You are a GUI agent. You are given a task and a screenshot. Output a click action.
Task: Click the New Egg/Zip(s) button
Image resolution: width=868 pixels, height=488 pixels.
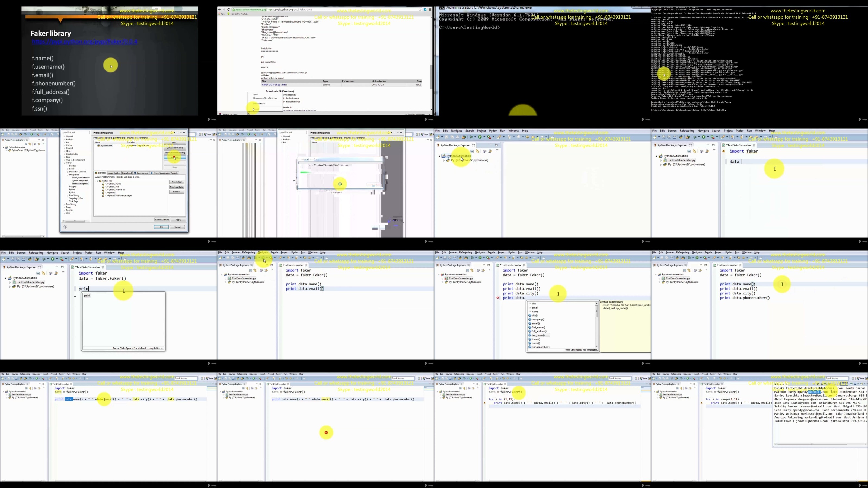point(177,187)
